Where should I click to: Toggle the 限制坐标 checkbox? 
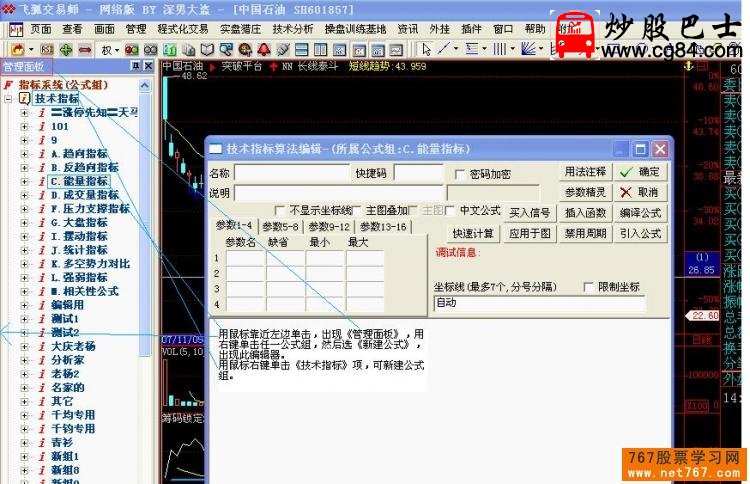pos(588,287)
